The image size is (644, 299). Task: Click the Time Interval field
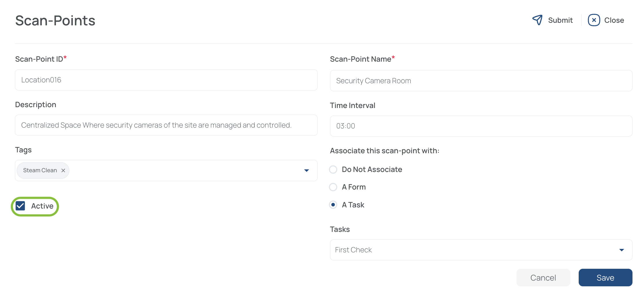(x=481, y=126)
